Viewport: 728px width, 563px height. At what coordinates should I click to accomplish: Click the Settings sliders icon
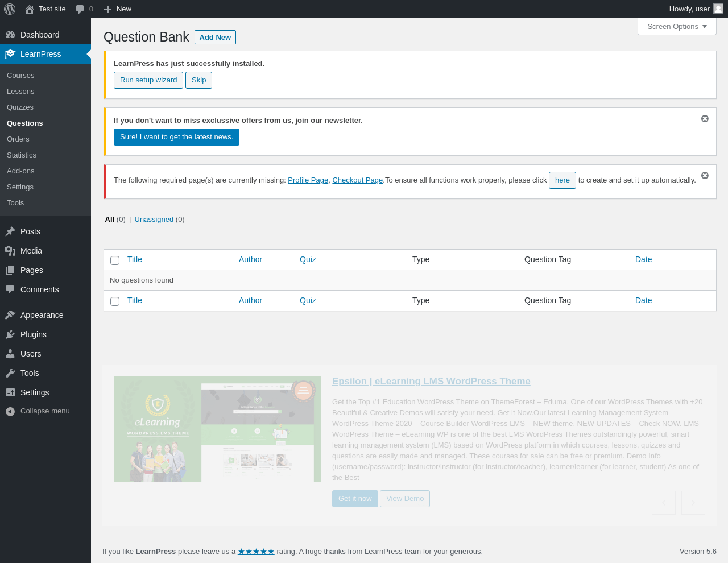(10, 392)
